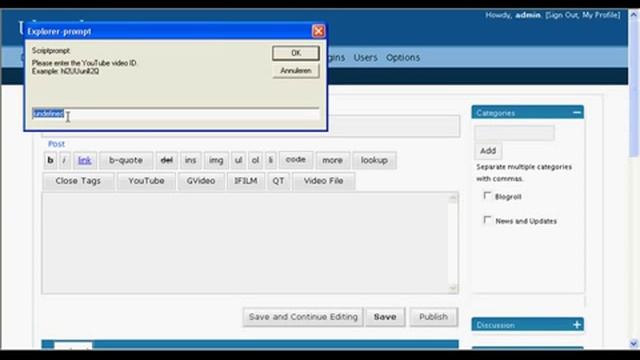Check the Blogroll category checkbox
This screenshot has height=360, width=640.
487,196
